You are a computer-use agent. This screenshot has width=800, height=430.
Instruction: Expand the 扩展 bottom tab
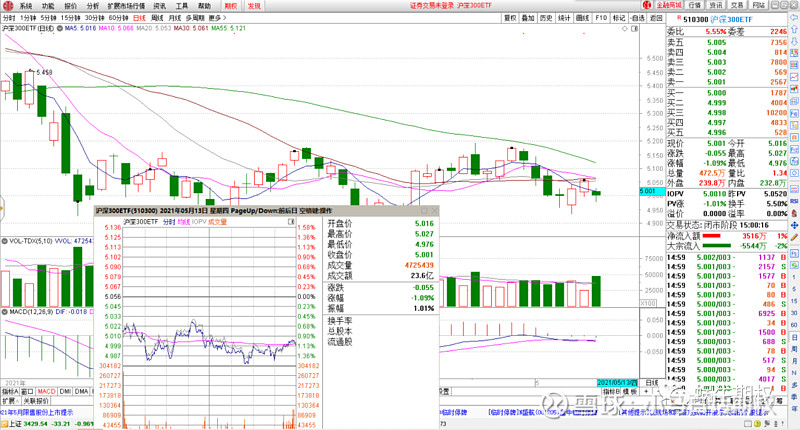pos(10,401)
